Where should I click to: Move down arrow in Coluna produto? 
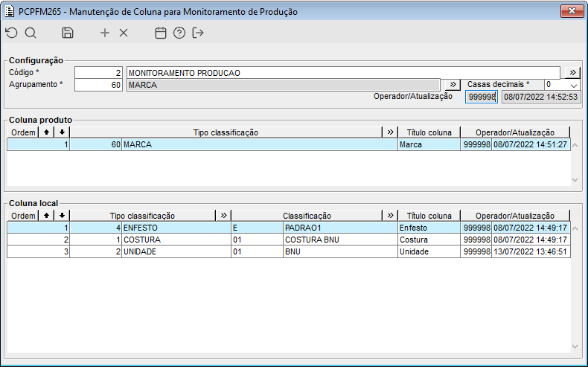click(62, 132)
